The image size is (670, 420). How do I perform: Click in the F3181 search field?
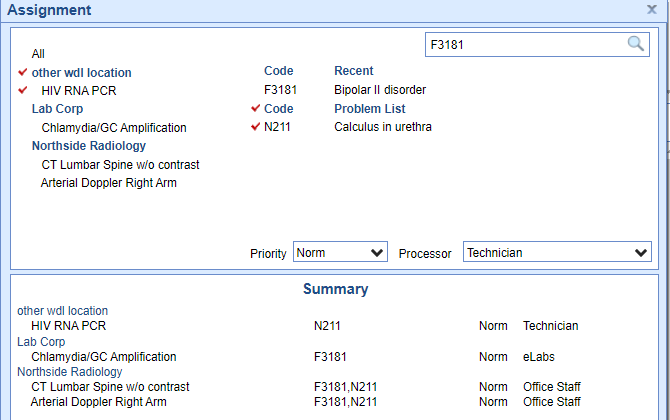coord(525,44)
